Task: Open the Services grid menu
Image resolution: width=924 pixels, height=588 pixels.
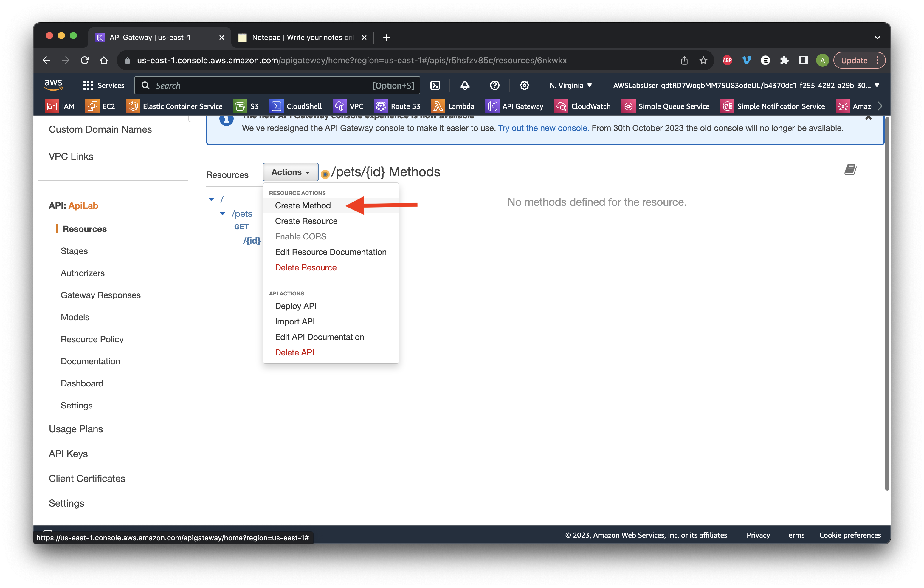Action: pyautogui.click(x=104, y=85)
